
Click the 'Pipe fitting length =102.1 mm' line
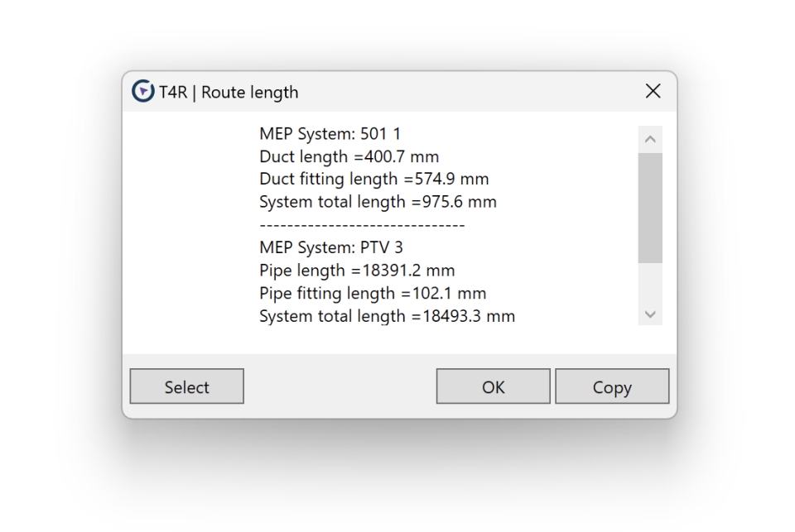pos(373,293)
